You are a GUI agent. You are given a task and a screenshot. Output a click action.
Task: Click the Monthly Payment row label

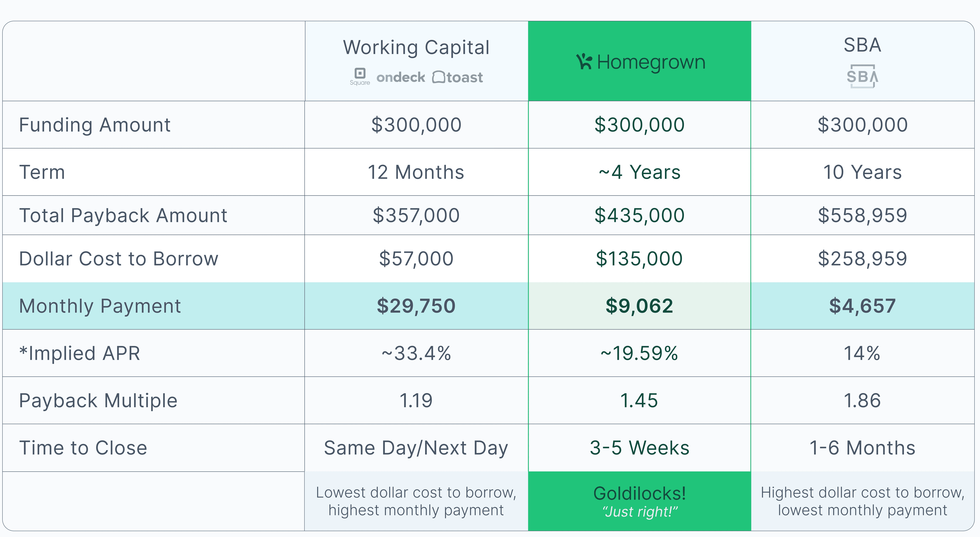pos(100,306)
